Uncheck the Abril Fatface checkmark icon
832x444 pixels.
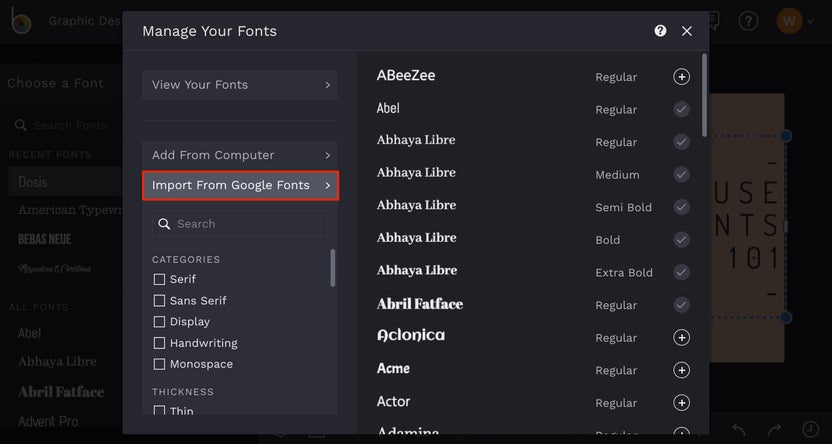[x=681, y=305]
